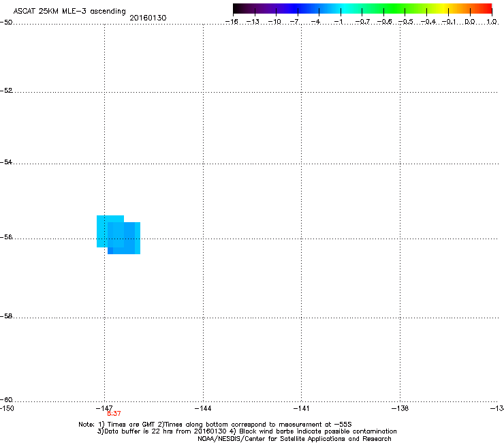This screenshot has height=443, width=504.
Task: Click the colorbar label -0.5
Action: pos(406,22)
